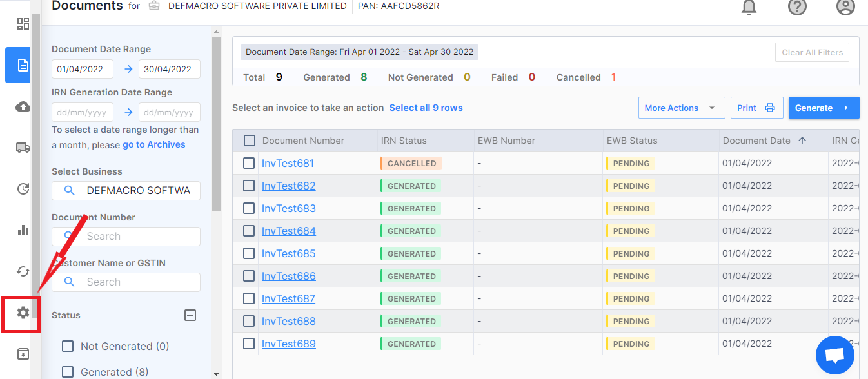The image size is (868, 379).
Task: Open the More Actions dropdown
Action: tap(681, 108)
